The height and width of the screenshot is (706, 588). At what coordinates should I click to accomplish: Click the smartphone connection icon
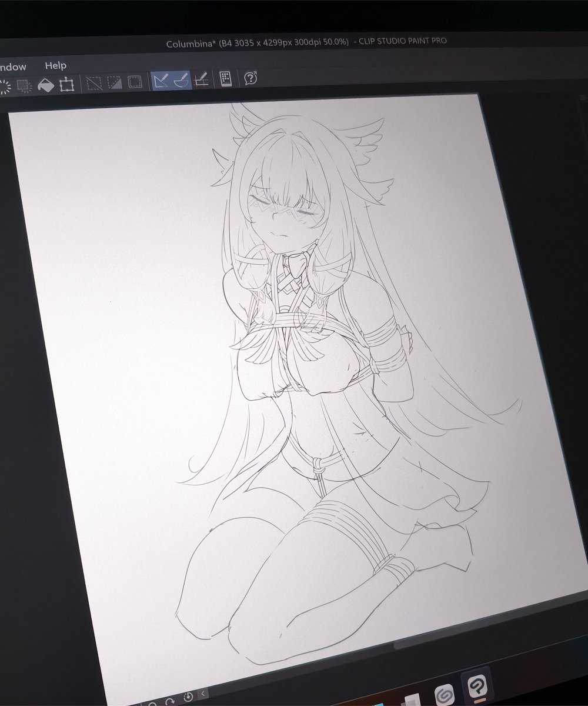tap(225, 78)
